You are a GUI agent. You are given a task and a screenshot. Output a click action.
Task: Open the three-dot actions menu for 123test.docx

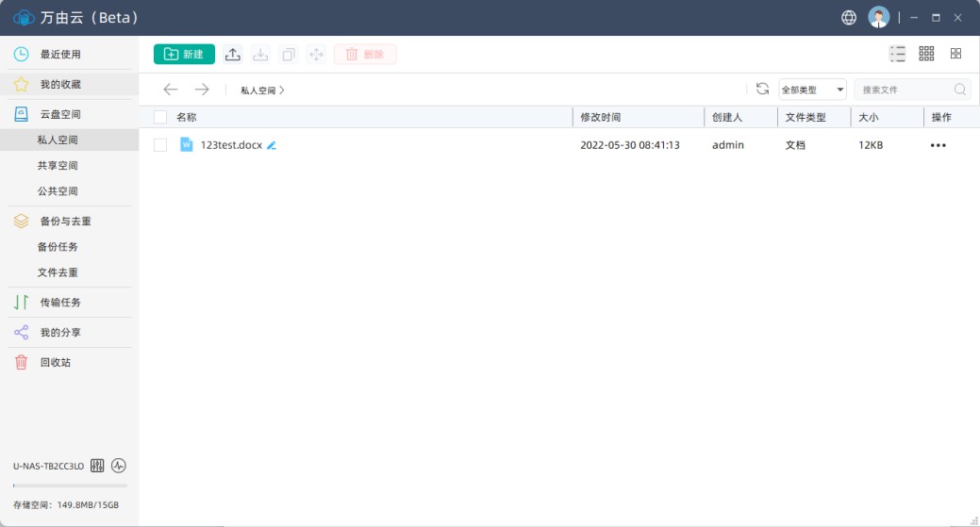pyautogui.click(x=938, y=145)
